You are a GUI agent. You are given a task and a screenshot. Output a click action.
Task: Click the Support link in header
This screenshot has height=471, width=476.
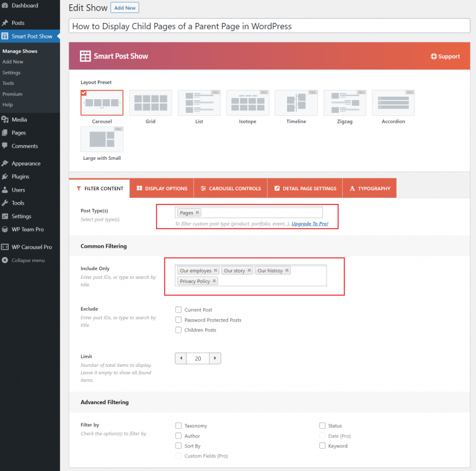coord(446,56)
